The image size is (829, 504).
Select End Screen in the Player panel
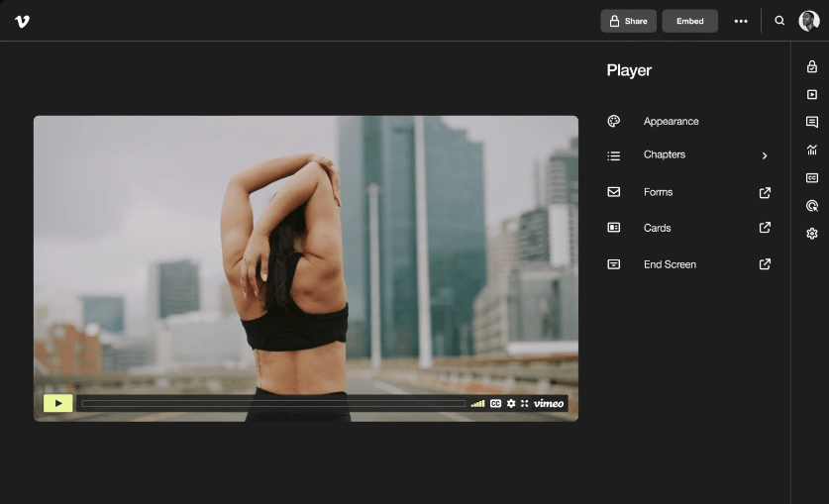670,264
